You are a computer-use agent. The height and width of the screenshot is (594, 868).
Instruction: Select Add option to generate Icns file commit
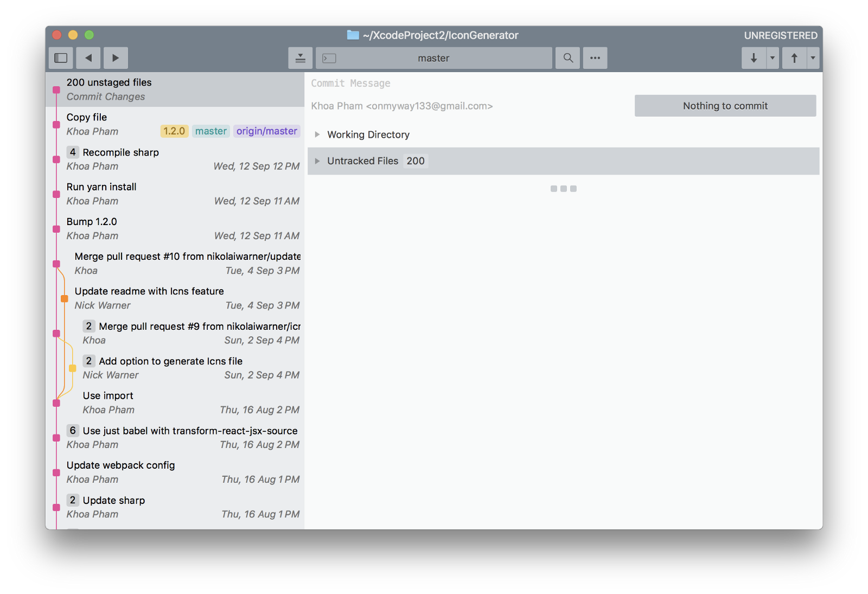click(175, 368)
